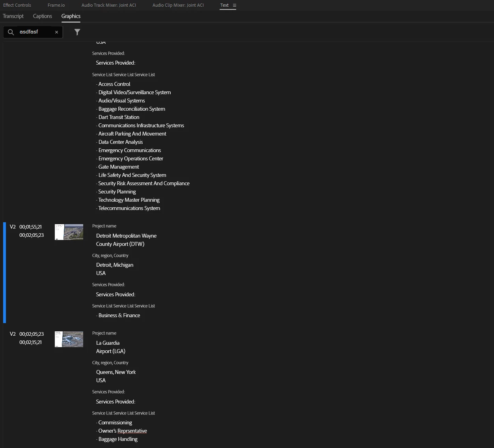Click Life Safety And Security System entry

(132, 175)
